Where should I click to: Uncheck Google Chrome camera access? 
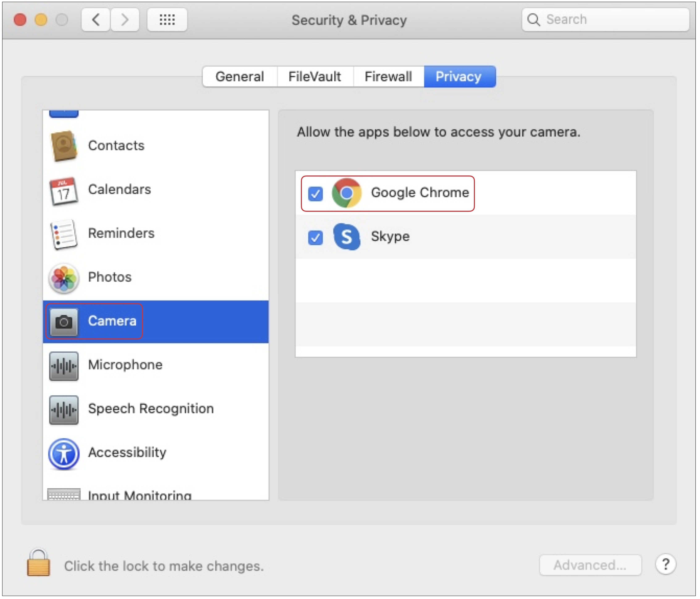[315, 194]
